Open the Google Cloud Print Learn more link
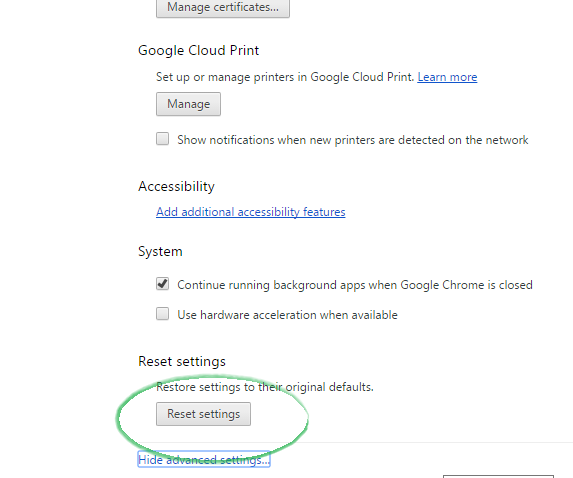This screenshot has height=478, width=573. (x=447, y=77)
